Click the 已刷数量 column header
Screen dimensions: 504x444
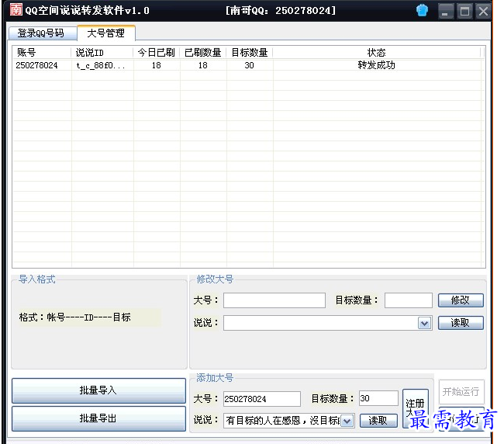coord(203,53)
